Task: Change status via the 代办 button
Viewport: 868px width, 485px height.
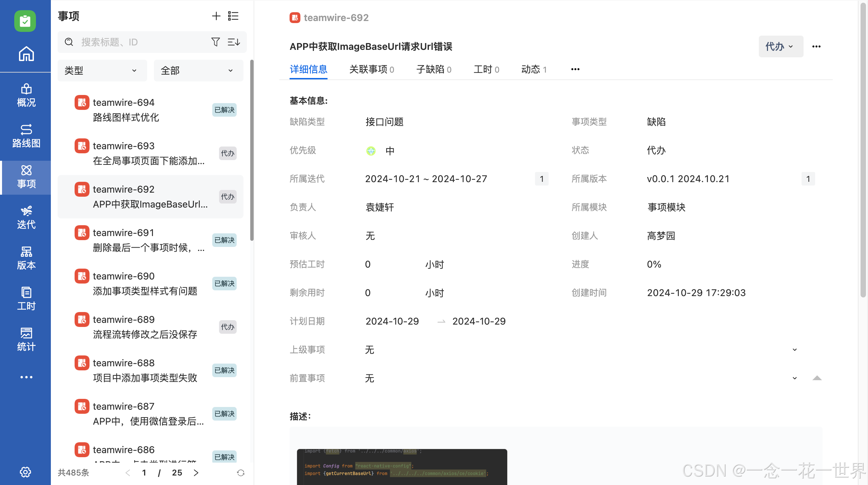Action: (780, 46)
